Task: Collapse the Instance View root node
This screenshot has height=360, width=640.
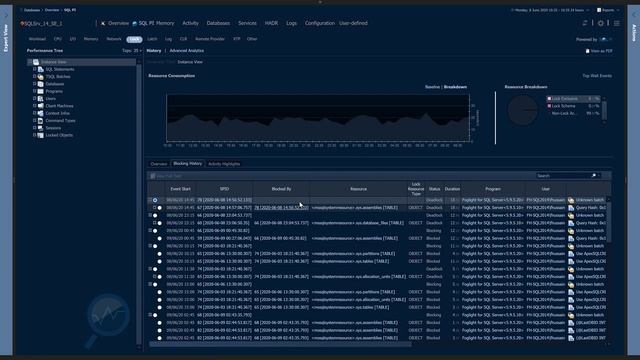Action: pyautogui.click(x=29, y=62)
